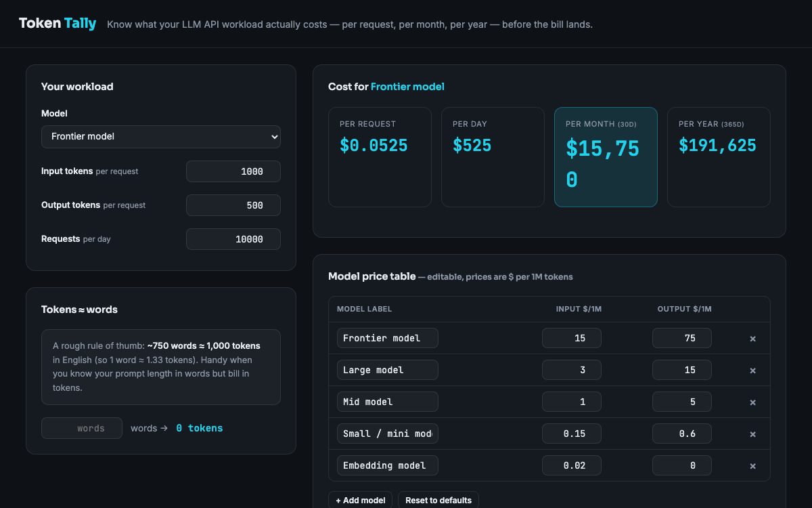Remove the Frontier model row
Viewport: 812px width, 508px height.
tap(752, 339)
